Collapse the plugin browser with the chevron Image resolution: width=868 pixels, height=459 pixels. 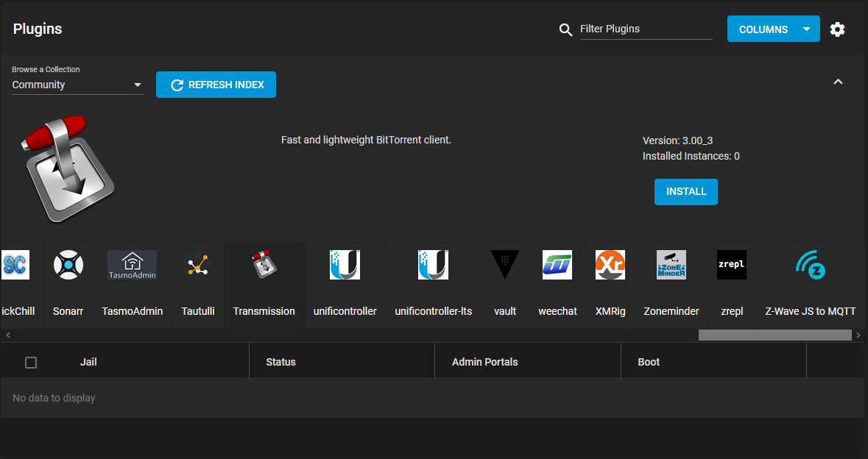[x=838, y=82]
